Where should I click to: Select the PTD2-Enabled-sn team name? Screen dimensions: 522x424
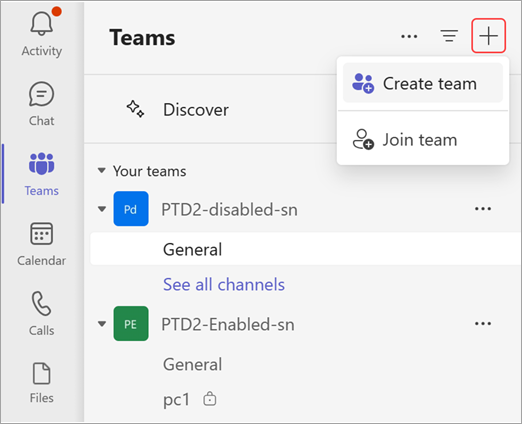coord(228,324)
